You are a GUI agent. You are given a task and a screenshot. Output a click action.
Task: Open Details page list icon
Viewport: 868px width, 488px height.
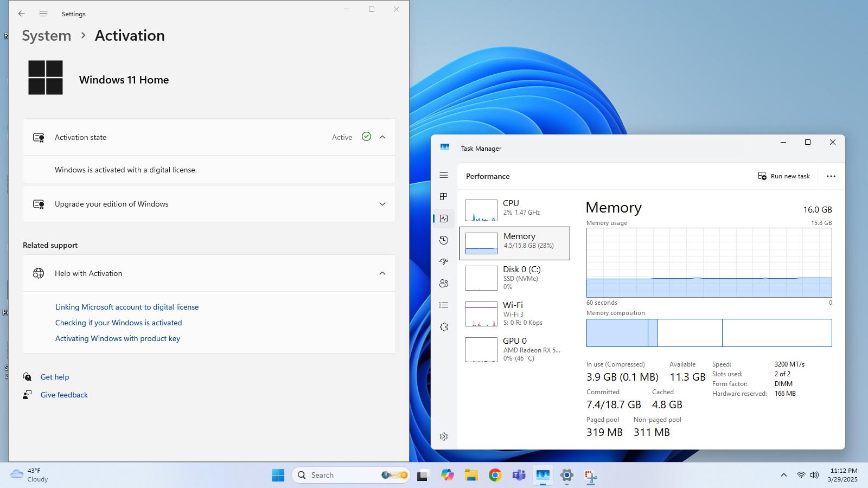[x=444, y=305]
